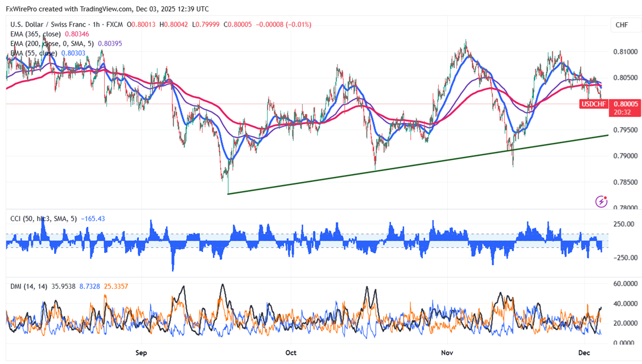Click the 0.80500 price axis label
The height and width of the screenshot is (364, 642).
625,78
